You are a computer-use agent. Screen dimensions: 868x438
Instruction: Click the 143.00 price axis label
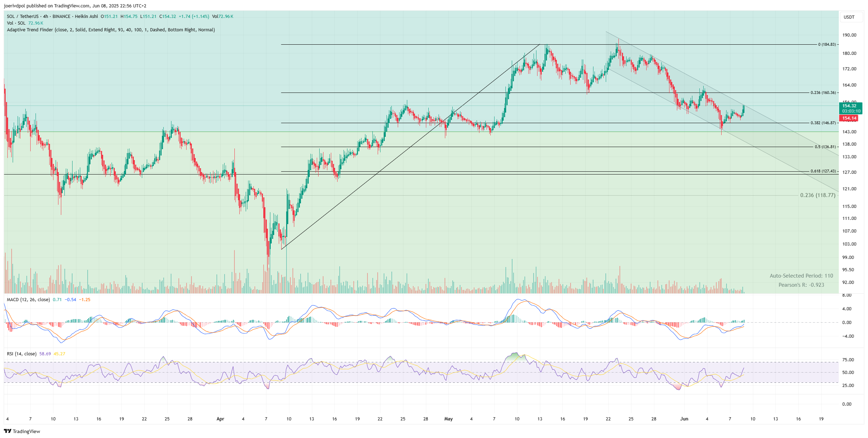click(x=849, y=132)
